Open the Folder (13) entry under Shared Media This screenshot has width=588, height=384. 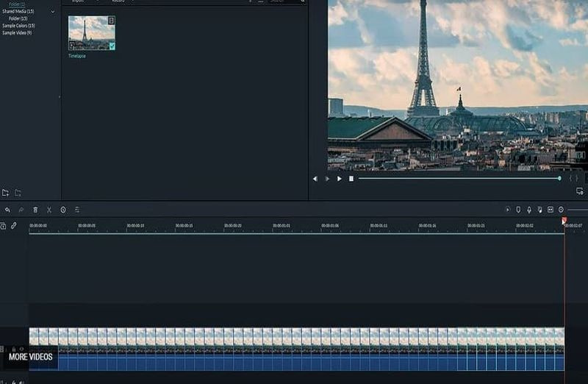click(x=18, y=18)
